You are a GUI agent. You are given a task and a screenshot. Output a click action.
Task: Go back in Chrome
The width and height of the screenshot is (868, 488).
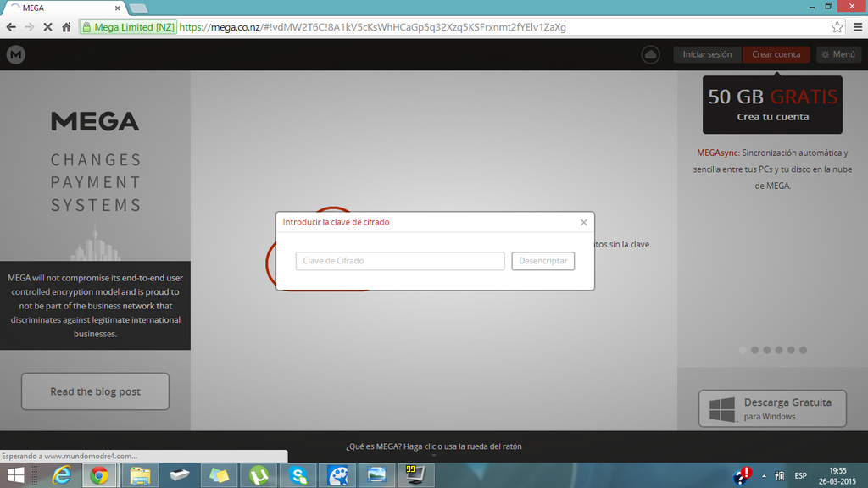tap(11, 26)
